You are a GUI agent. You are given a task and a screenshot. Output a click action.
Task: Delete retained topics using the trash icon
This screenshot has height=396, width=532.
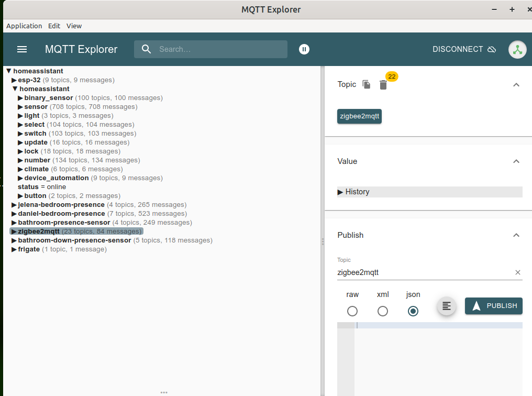(x=383, y=84)
